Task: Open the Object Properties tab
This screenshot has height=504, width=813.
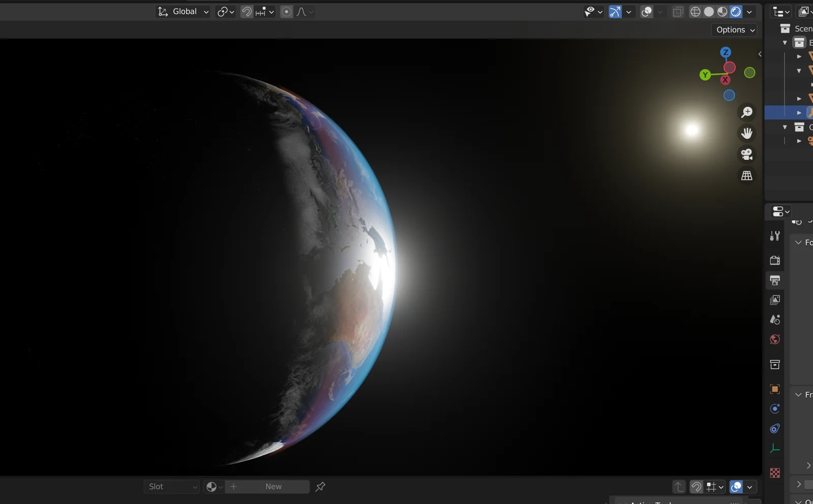Action: [x=775, y=388]
